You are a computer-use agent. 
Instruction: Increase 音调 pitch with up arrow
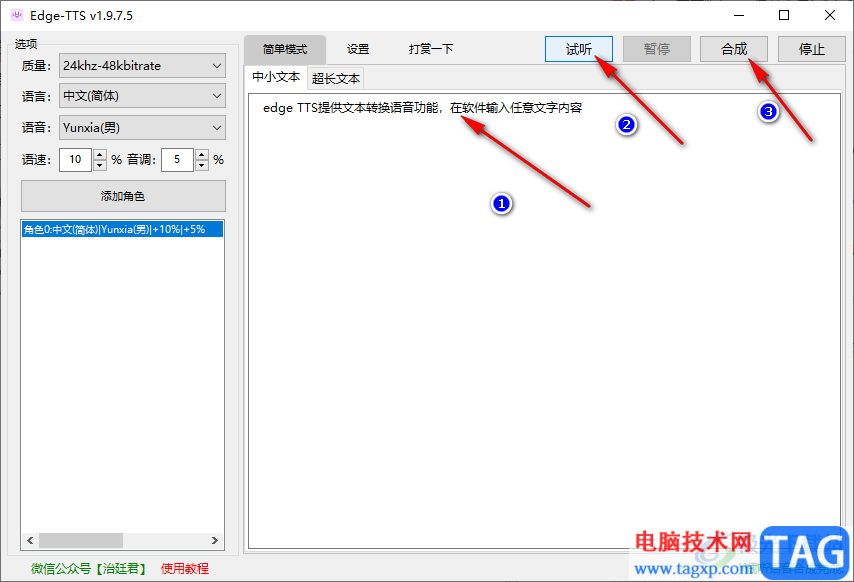(202, 154)
